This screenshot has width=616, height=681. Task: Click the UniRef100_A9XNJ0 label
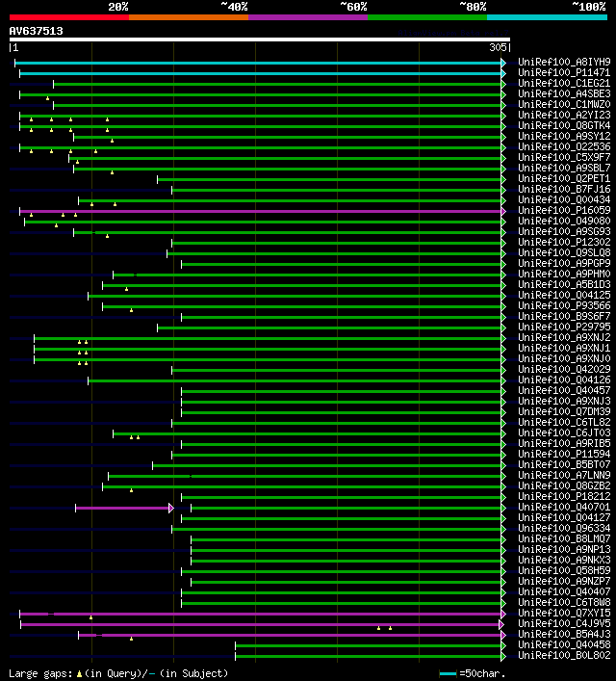[x=564, y=358]
